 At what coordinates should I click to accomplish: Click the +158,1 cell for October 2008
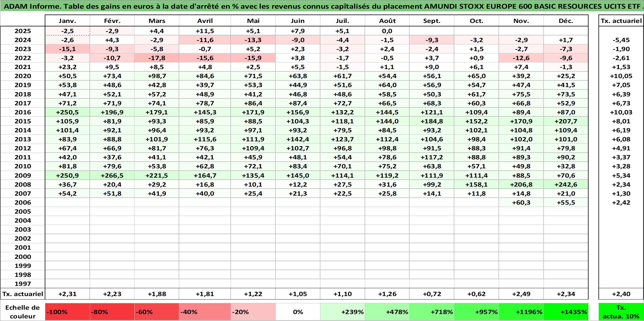point(476,185)
